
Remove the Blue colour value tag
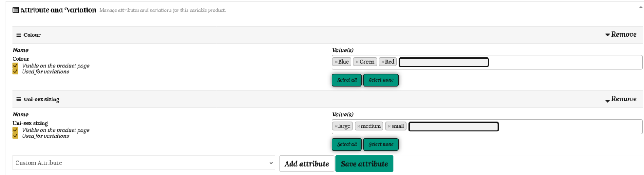[336, 62]
